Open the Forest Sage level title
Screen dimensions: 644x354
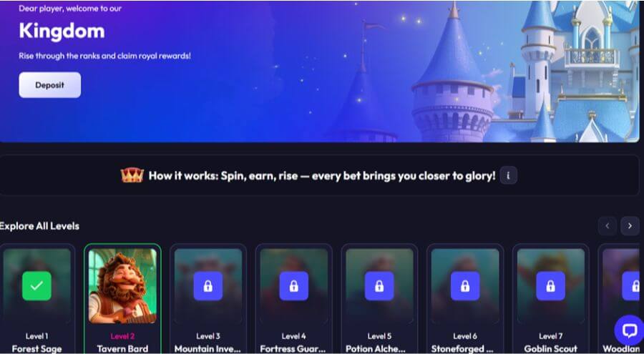coord(37,349)
